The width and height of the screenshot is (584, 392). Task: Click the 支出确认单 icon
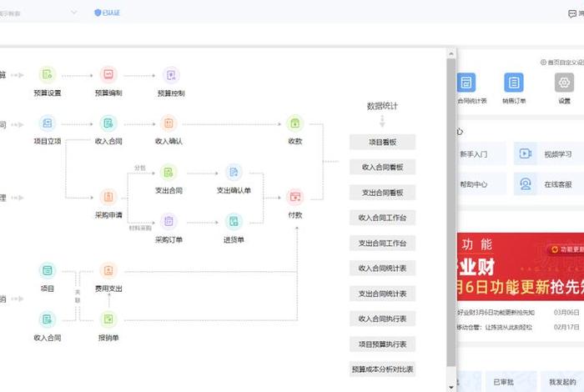tap(234, 173)
